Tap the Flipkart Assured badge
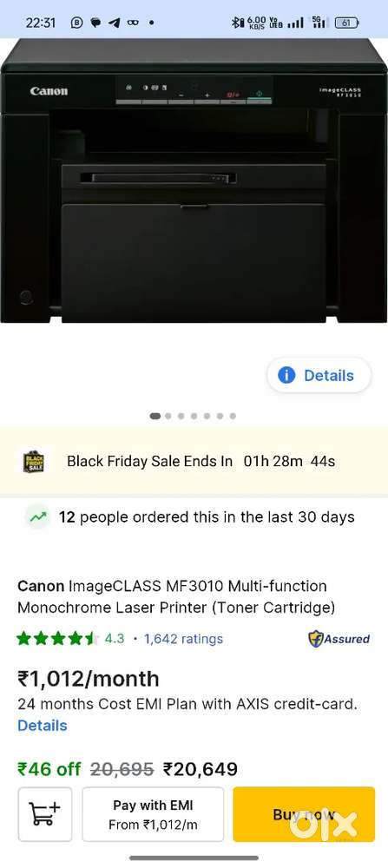This screenshot has width=388, height=868. click(339, 638)
